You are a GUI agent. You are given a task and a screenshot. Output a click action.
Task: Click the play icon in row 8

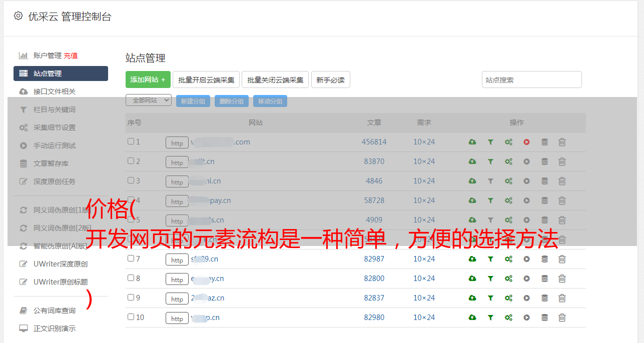pos(526,278)
